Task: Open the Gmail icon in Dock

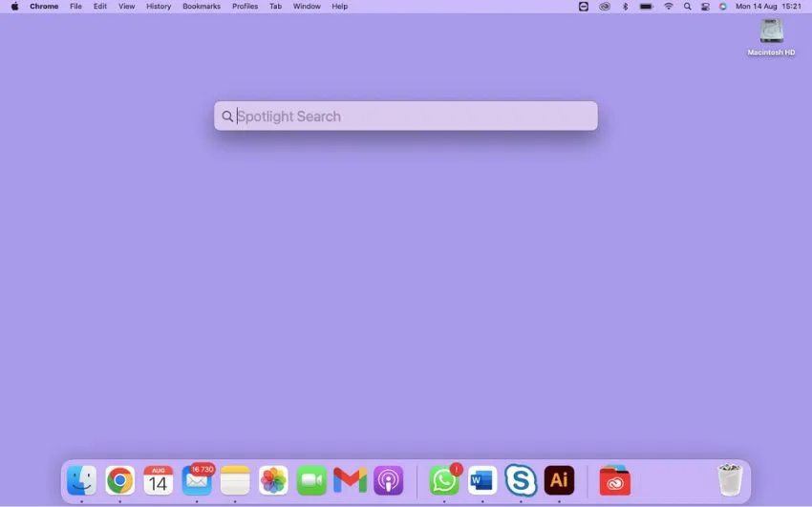Action: coord(350,480)
